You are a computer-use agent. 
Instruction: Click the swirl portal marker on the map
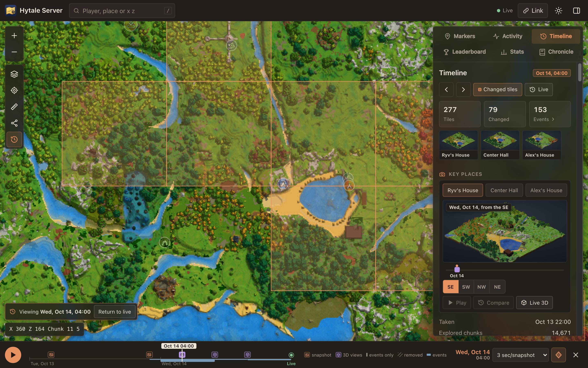coord(231,45)
